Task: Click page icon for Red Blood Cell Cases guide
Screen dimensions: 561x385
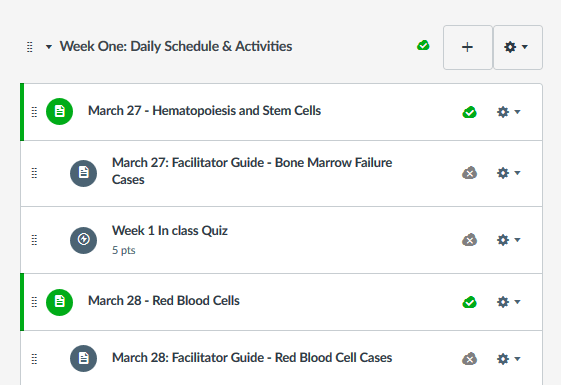Action: [x=83, y=358]
